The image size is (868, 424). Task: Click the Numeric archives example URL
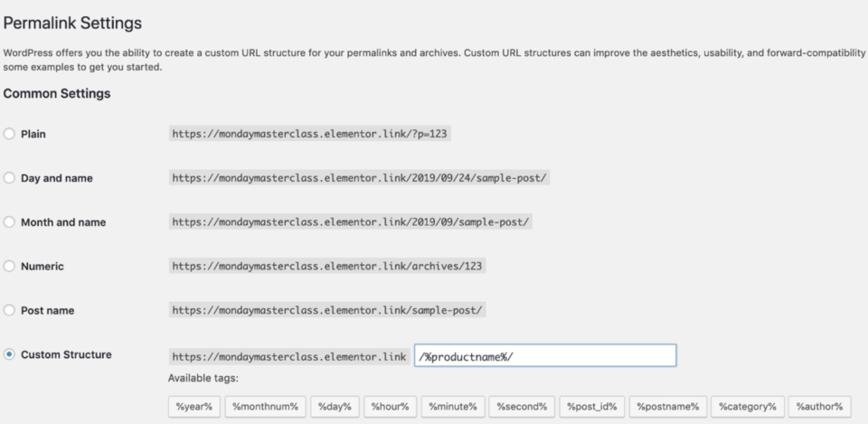tap(330, 267)
